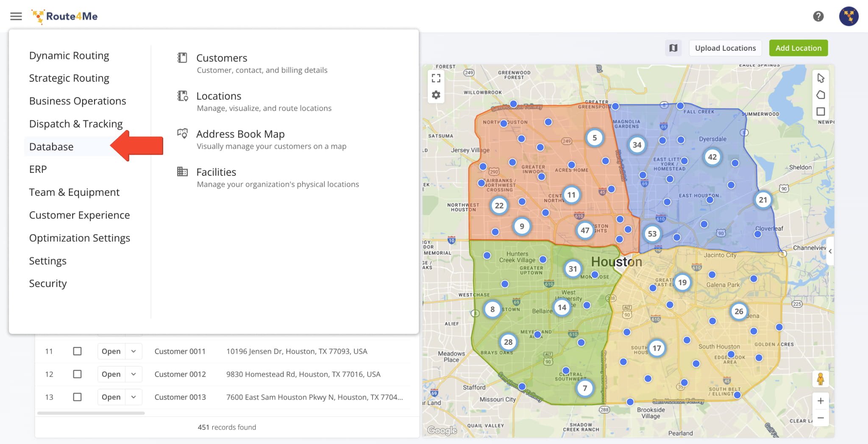Open map settings gear
The width and height of the screenshot is (868, 444).
pyautogui.click(x=436, y=95)
